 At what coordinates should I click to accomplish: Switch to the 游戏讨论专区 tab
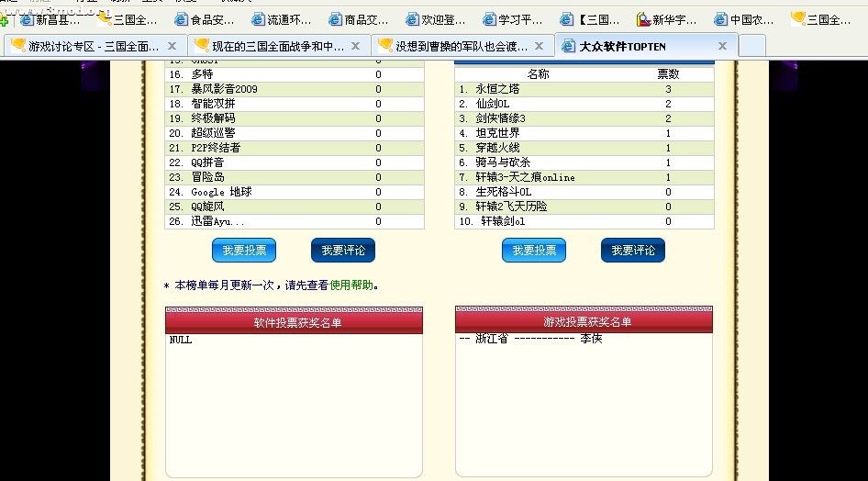(86, 46)
